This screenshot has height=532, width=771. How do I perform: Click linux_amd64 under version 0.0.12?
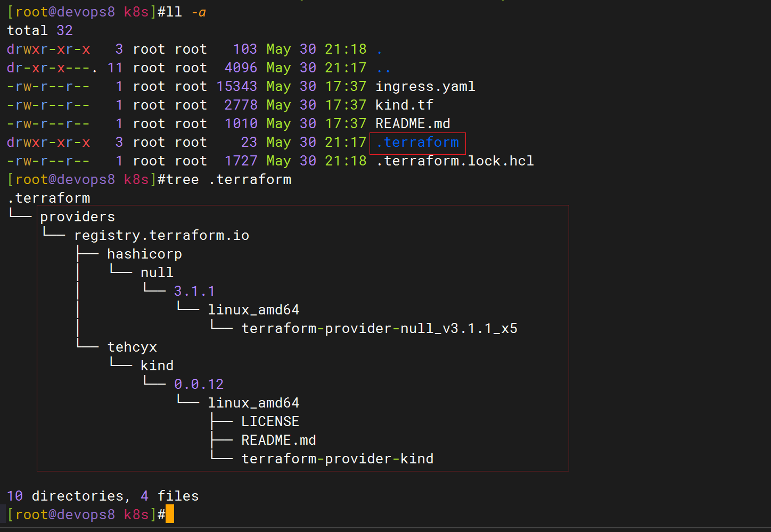click(x=253, y=403)
